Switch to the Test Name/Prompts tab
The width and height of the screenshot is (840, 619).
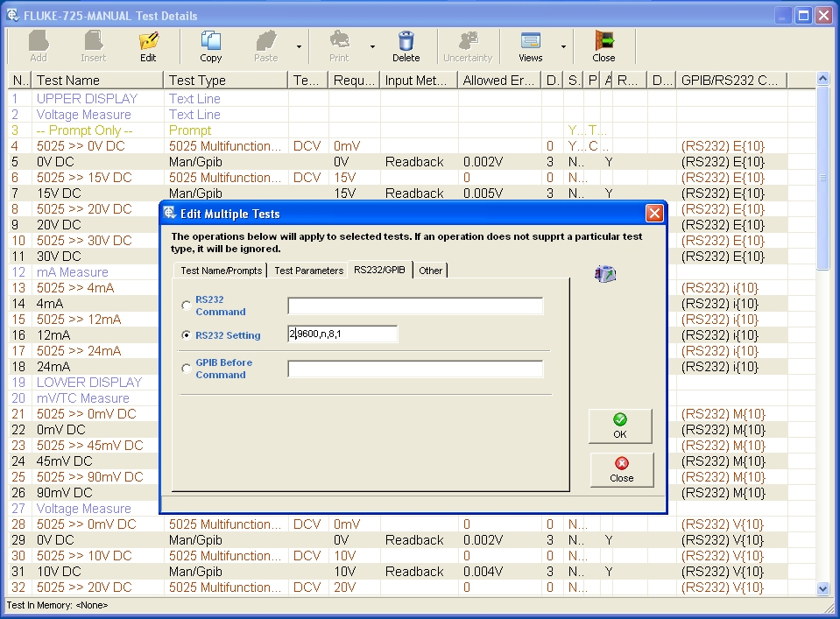[x=221, y=271]
